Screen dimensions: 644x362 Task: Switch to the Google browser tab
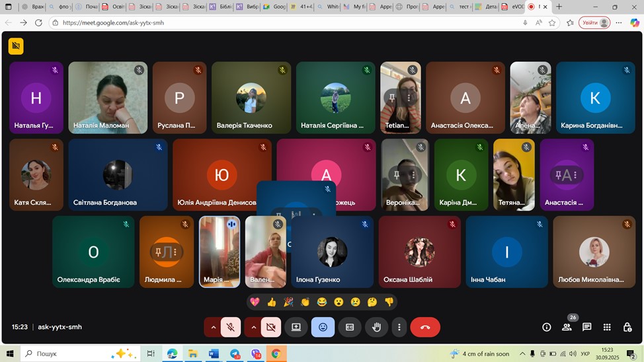(273, 7)
